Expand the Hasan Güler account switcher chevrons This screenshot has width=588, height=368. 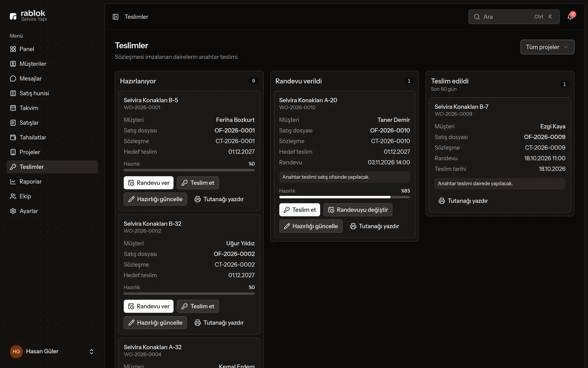[x=92, y=352]
